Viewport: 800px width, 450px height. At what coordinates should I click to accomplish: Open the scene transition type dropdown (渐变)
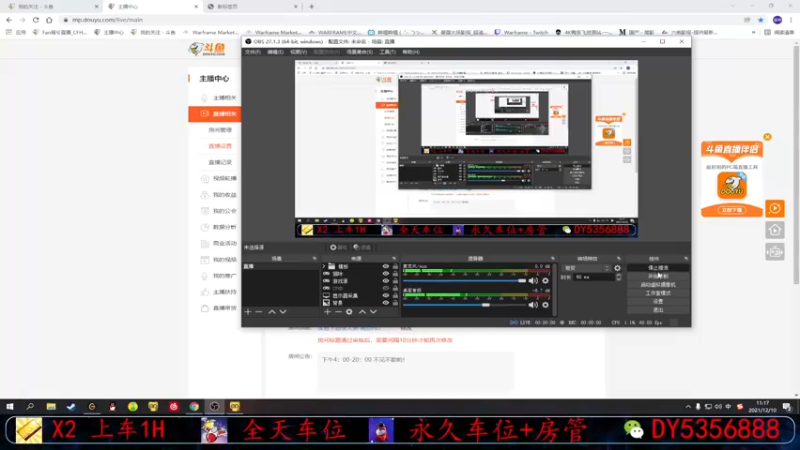pos(586,268)
